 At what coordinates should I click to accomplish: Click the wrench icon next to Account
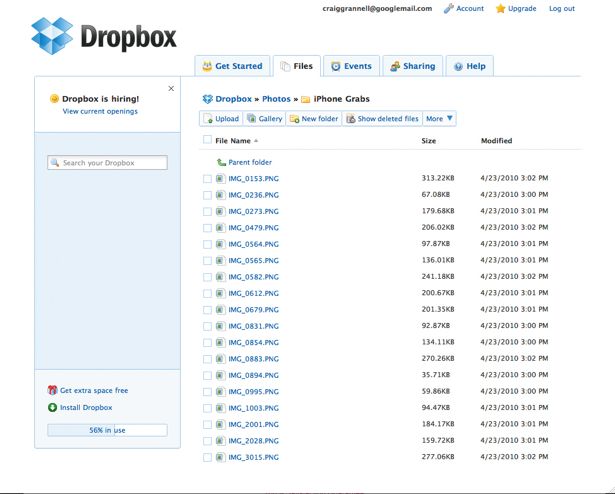pyautogui.click(x=448, y=9)
